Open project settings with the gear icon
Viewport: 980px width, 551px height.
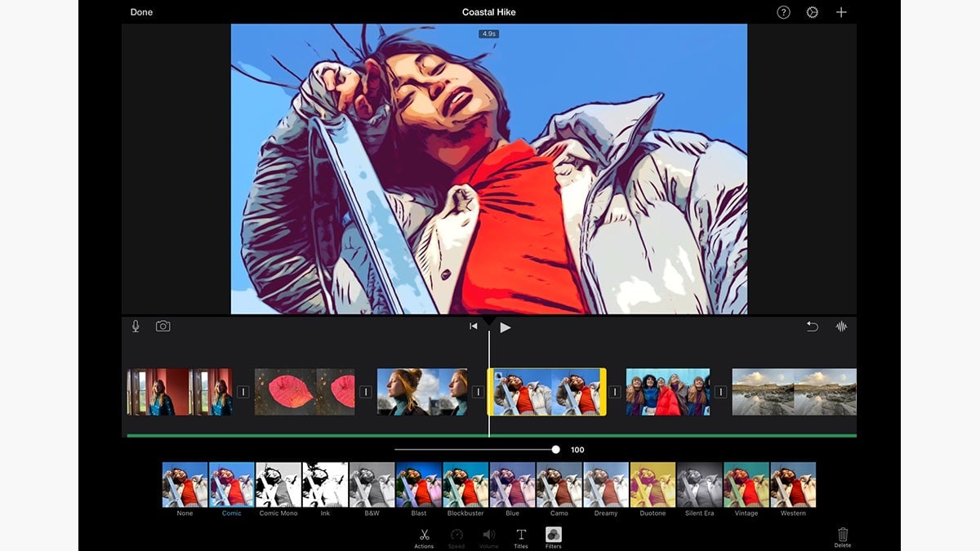pos(812,12)
